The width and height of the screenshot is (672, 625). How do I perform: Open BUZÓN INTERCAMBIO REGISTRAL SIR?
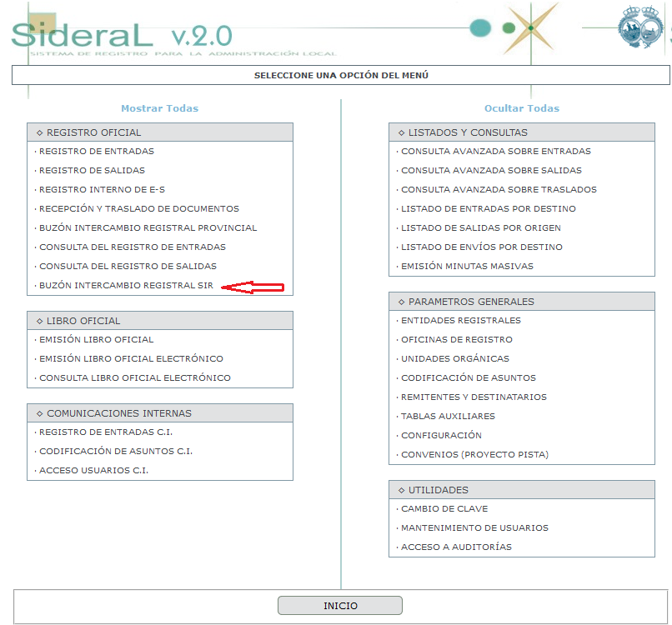pyautogui.click(x=126, y=285)
